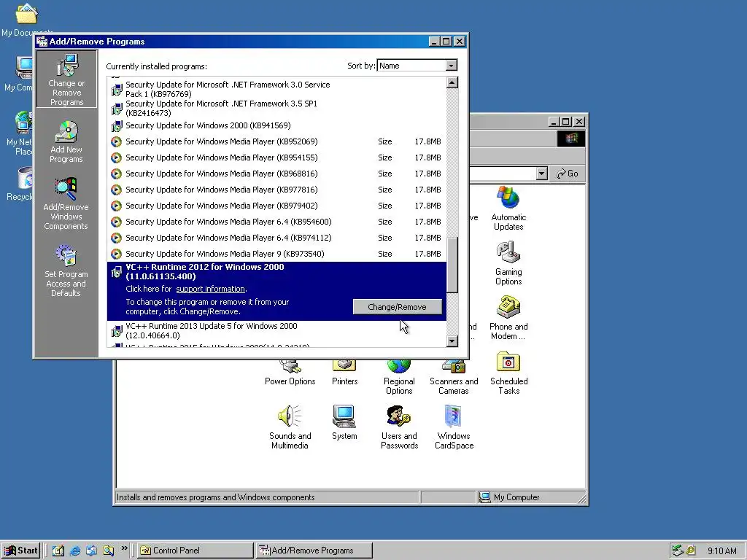This screenshot has height=560, width=747.
Task: Select Security Update for Windows Media Player (KB954155)
Action: tap(276, 157)
